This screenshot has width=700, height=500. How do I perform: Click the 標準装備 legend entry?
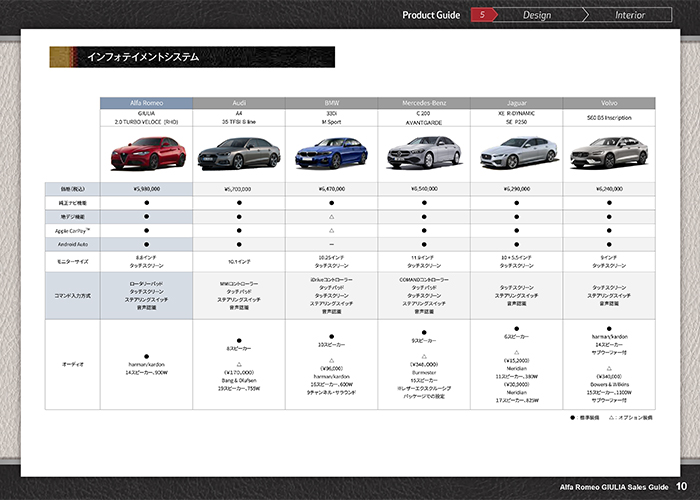click(x=585, y=418)
